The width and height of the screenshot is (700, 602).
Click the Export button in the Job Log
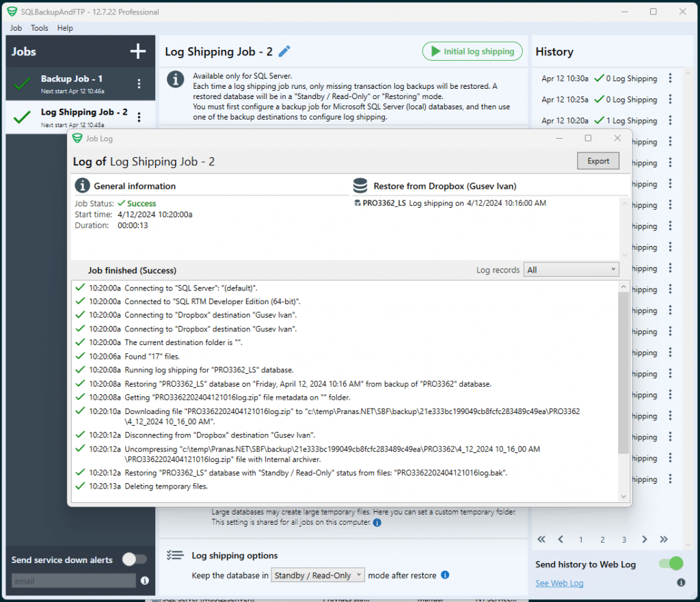point(597,161)
